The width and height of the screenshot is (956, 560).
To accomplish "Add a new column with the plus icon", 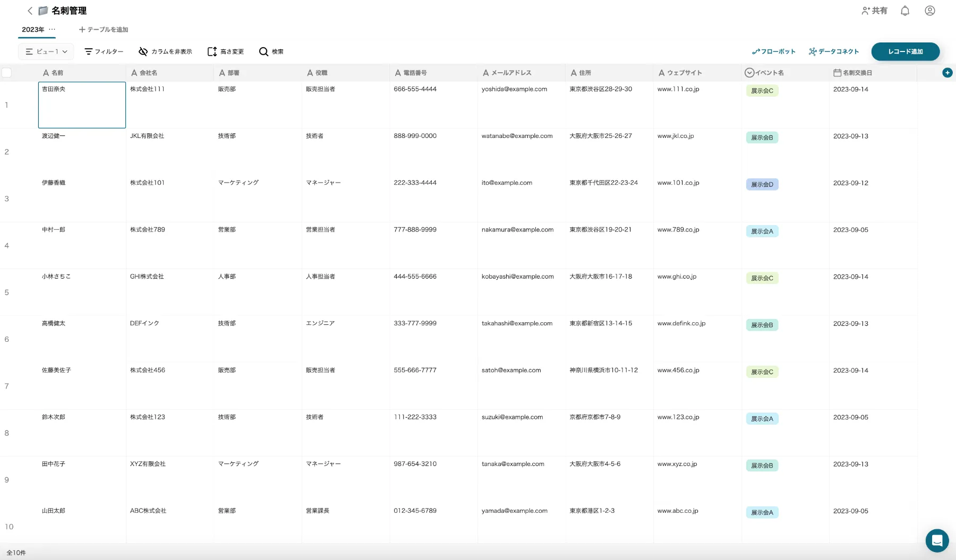I will click(948, 73).
